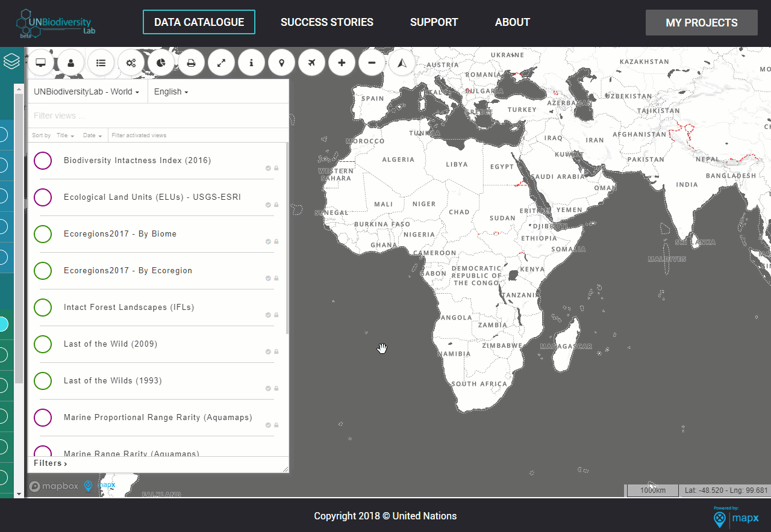Click the pie chart toolbar icon

[161, 63]
